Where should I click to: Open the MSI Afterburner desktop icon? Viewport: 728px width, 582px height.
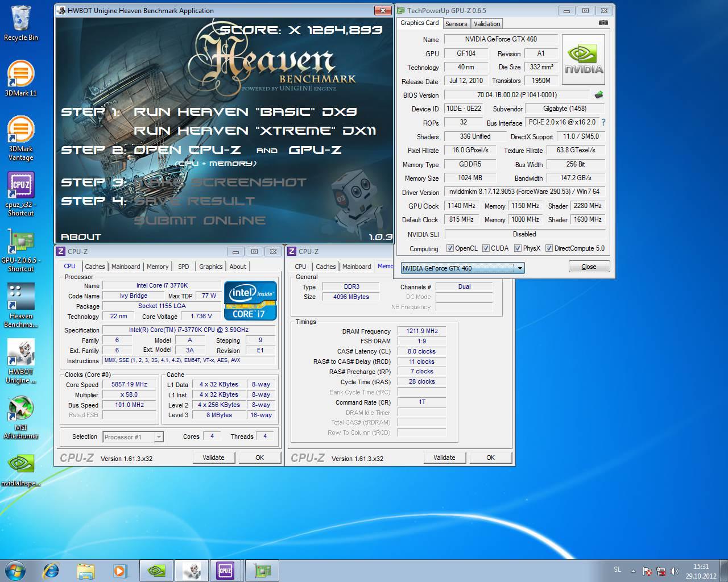tap(21, 417)
